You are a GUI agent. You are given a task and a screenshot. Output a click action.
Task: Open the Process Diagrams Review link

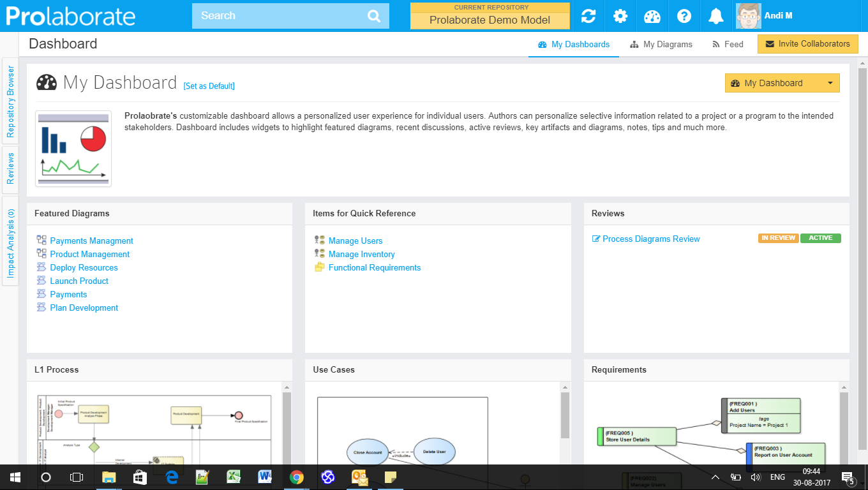pyautogui.click(x=651, y=239)
